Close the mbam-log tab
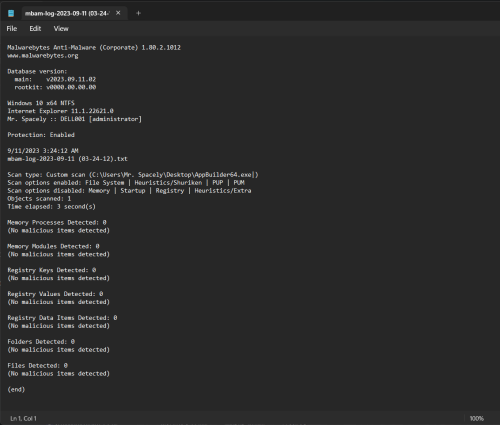The image size is (500, 425). (x=118, y=13)
